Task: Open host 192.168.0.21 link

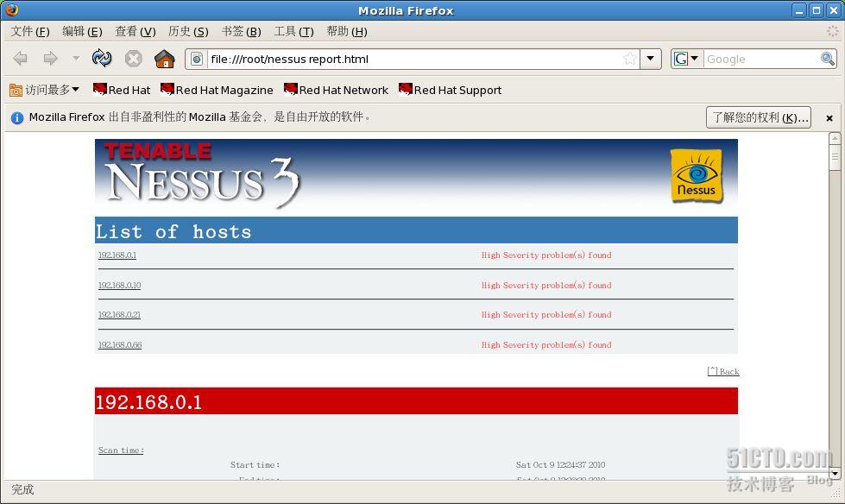Action: coord(119,315)
